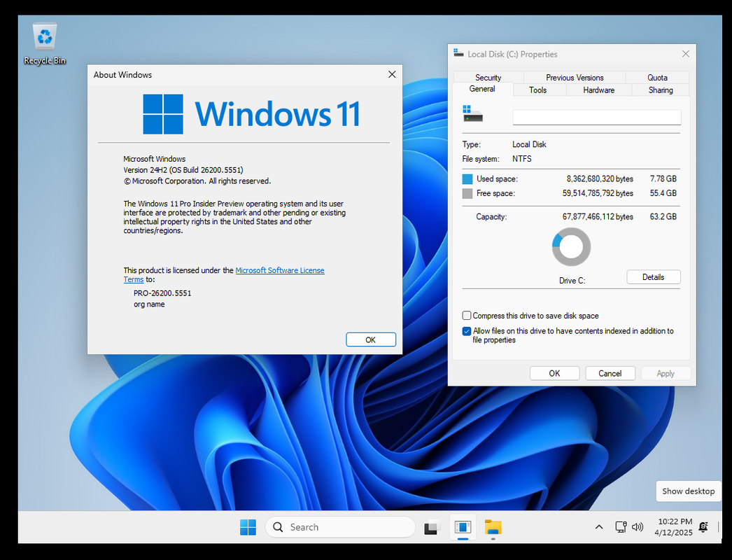This screenshot has width=732, height=560.
Task: Click the 67,877,466,112 bytes capacity value
Action: pos(598,217)
